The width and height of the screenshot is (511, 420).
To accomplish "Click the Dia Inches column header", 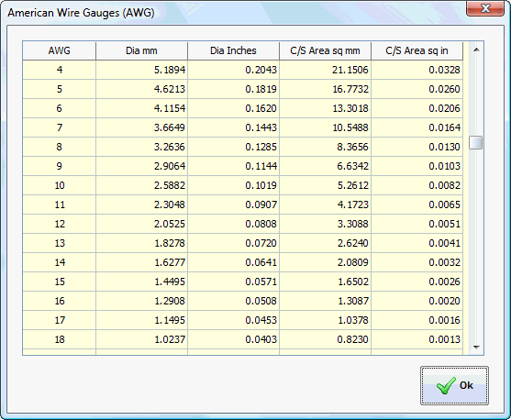I will coord(233,50).
